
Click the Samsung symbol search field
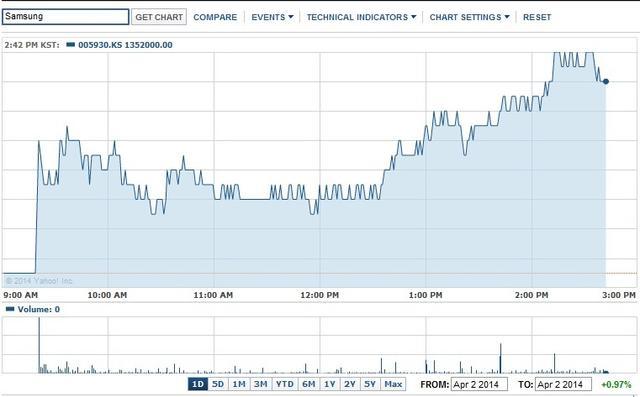pos(65,17)
